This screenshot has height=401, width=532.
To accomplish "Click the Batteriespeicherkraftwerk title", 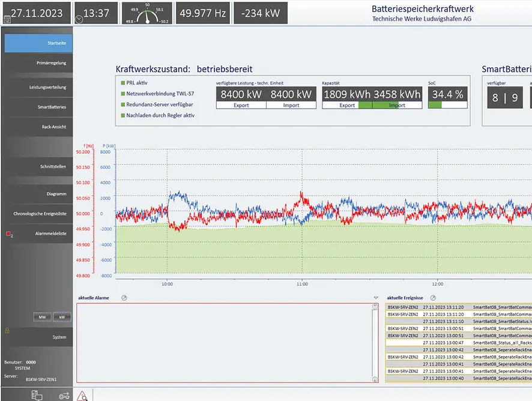I will [422, 9].
